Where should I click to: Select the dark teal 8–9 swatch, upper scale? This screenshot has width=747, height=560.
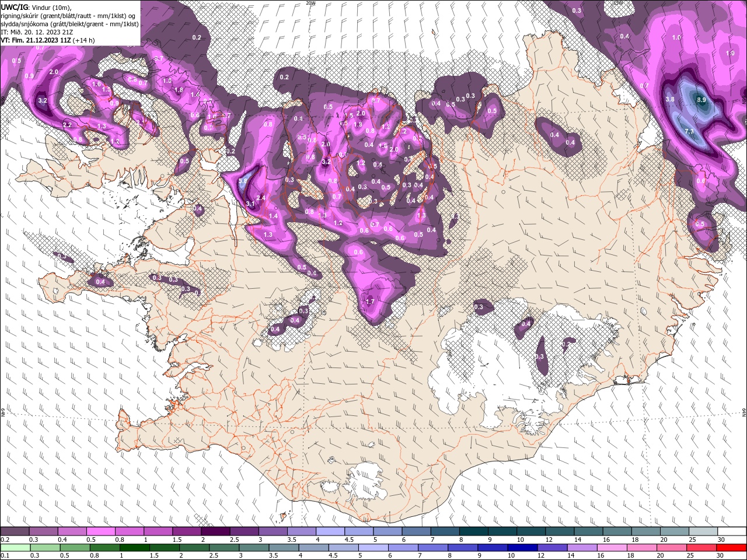[473, 531]
